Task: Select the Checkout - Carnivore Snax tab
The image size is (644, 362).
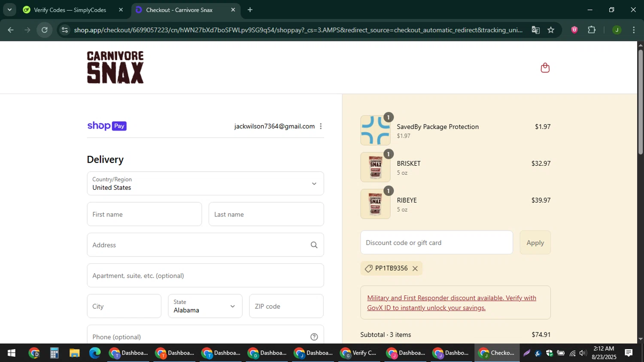Action: [x=185, y=9]
